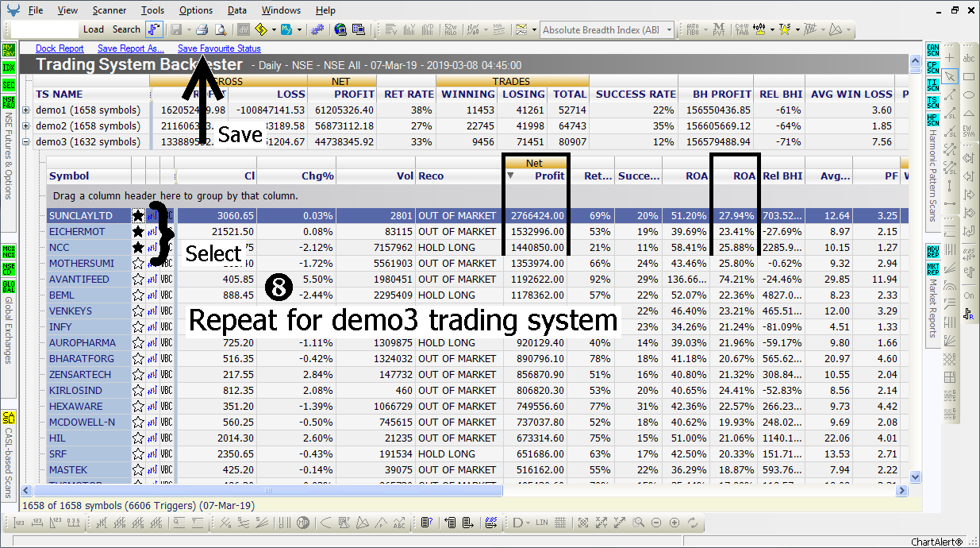Select the crosshair drawing tool
Image resolution: width=980 pixels, height=548 pixels.
tap(950, 58)
